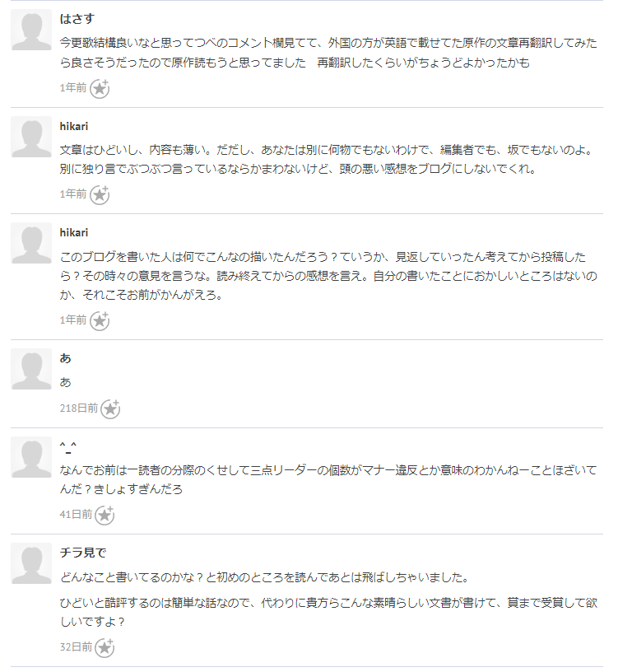The width and height of the screenshot is (618, 672).
Task: Click はさす's profile avatar
Action: click(x=31, y=30)
